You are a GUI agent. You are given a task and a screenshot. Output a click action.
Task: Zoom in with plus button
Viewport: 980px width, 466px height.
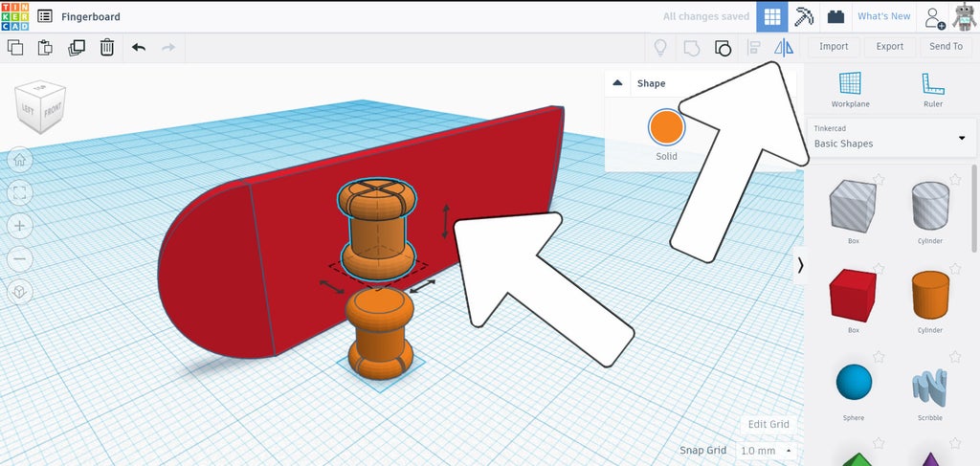pyautogui.click(x=19, y=226)
